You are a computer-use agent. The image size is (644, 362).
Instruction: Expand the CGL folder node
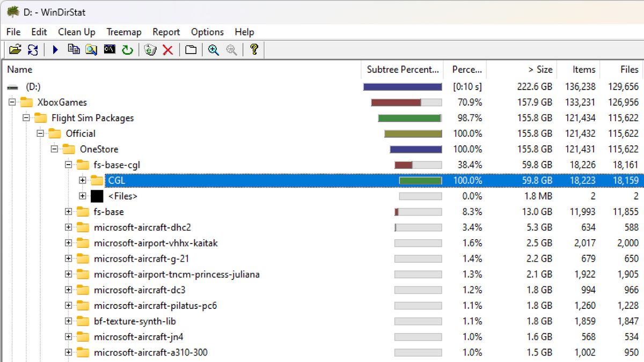coord(82,180)
